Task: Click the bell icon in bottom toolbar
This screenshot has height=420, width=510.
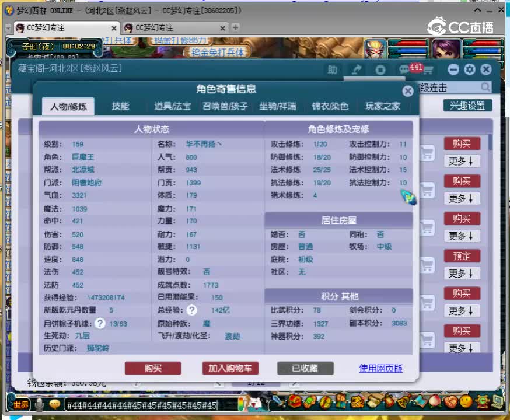Action: tap(404, 402)
